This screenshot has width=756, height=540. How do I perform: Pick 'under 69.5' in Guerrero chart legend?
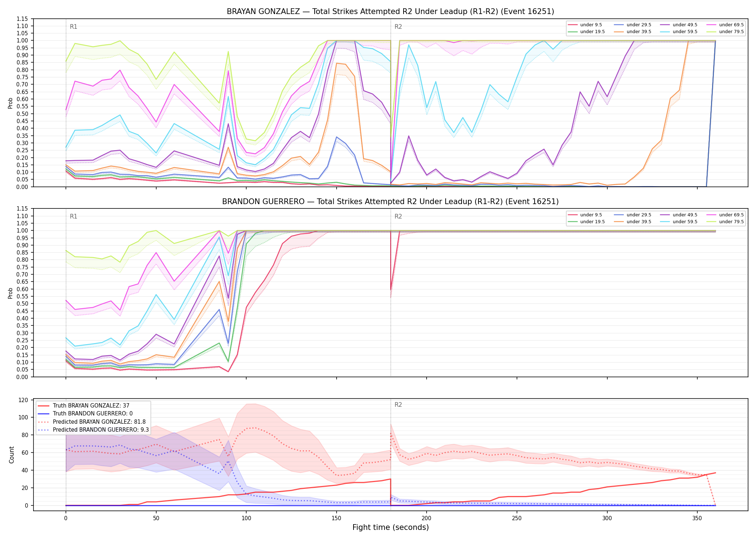725,215
